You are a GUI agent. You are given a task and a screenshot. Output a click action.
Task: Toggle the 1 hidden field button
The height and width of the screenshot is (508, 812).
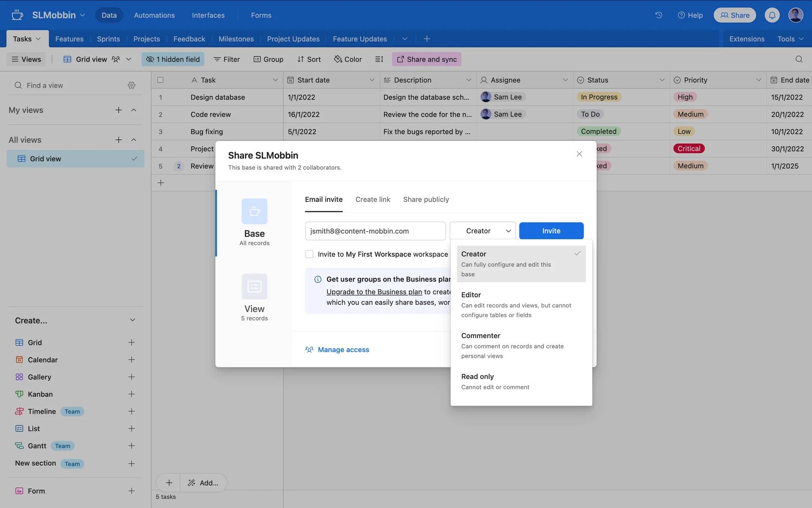(x=173, y=59)
